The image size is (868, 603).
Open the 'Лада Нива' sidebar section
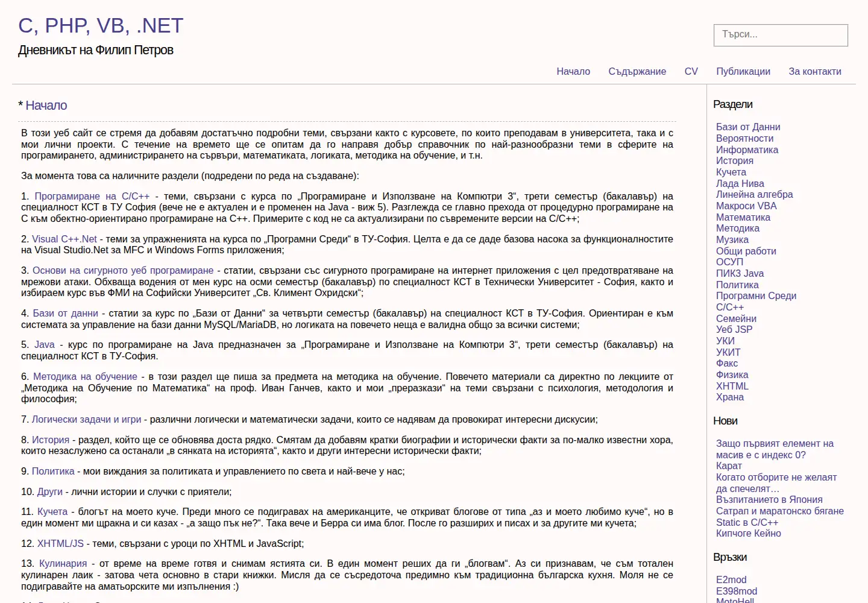click(x=740, y=183)
